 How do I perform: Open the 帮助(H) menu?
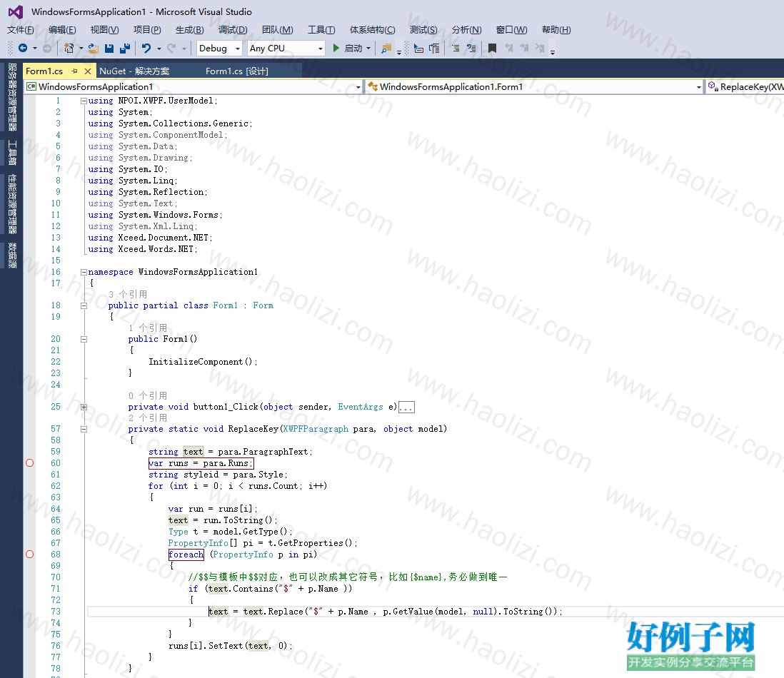556,29
